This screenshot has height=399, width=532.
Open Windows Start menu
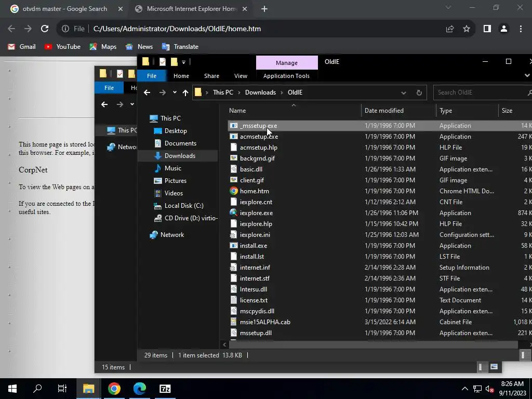click(12, 389)
